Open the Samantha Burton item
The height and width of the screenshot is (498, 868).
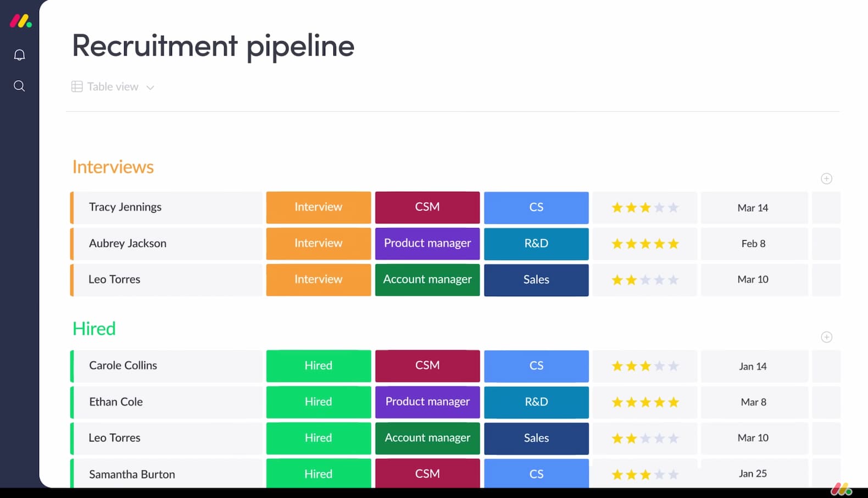coord(132,474)
